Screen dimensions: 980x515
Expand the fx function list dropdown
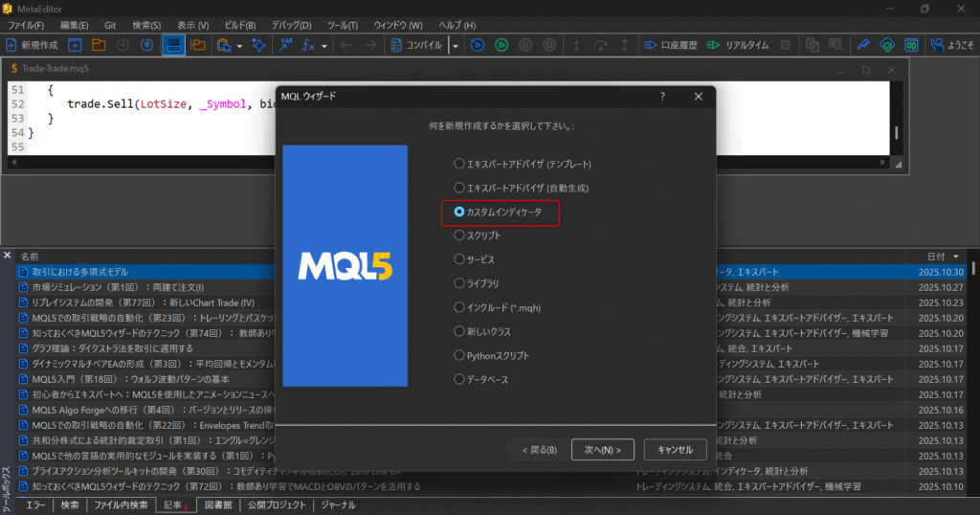(x=324, y=45)
